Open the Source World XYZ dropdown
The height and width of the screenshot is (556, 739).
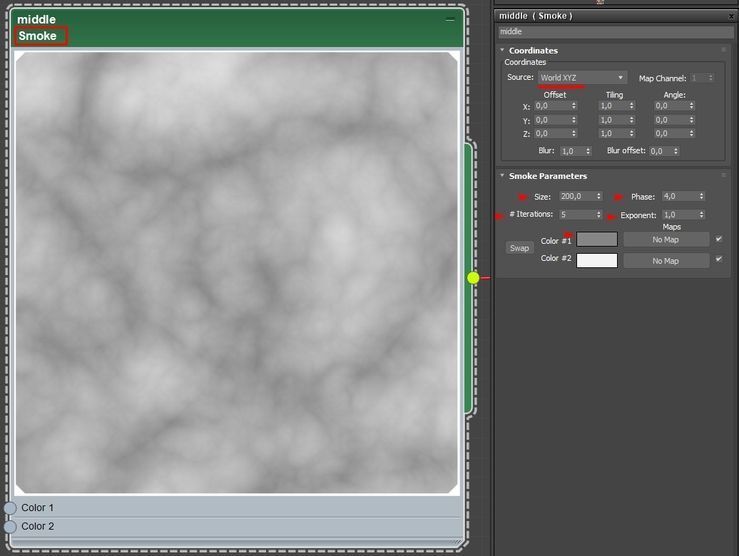click(583, 78)
